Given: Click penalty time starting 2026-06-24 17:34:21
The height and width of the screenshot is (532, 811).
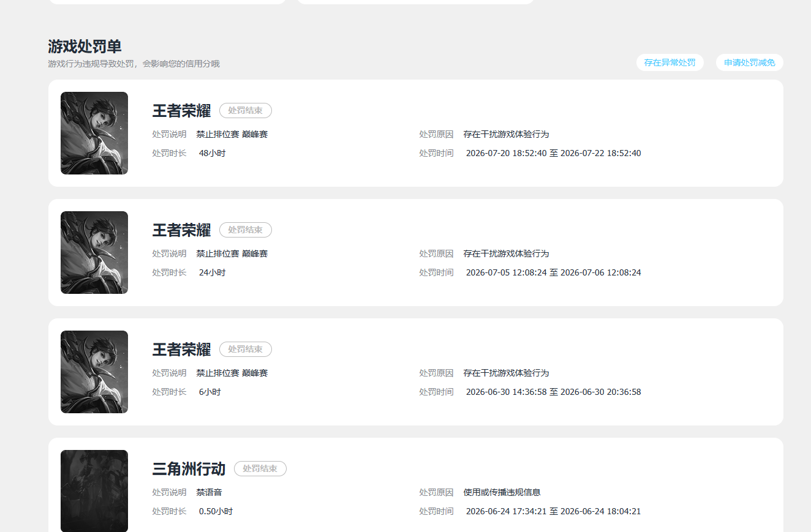Looking at the screenshot, I should 554,511.
